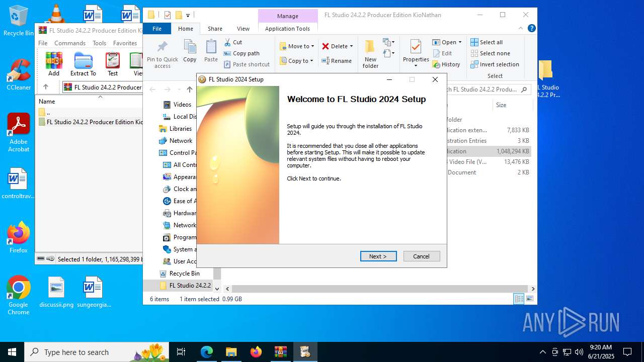Open WinRAR Favorites menu
Image resolution: width=644 pixels, height=362 pixels.
tap(125, 43)
